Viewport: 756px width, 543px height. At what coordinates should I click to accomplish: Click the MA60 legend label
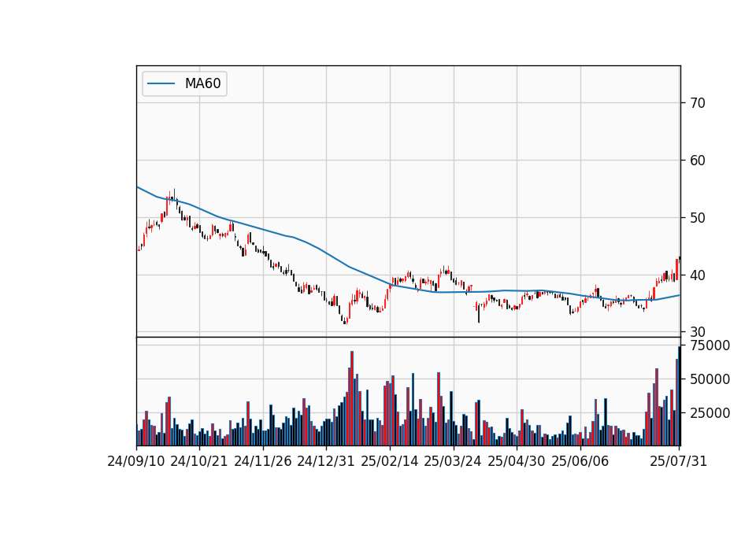[202, 83]
